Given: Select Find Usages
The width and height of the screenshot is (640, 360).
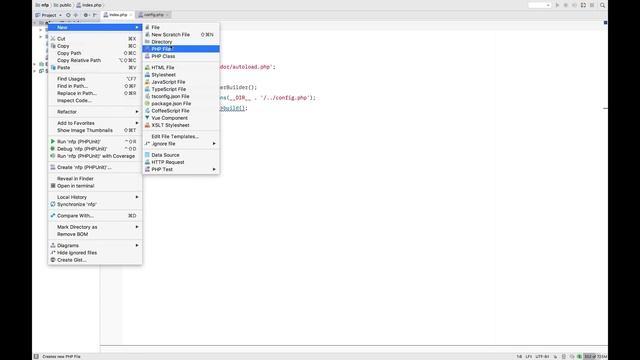Looking at the screenshot, I should [95, 79].
